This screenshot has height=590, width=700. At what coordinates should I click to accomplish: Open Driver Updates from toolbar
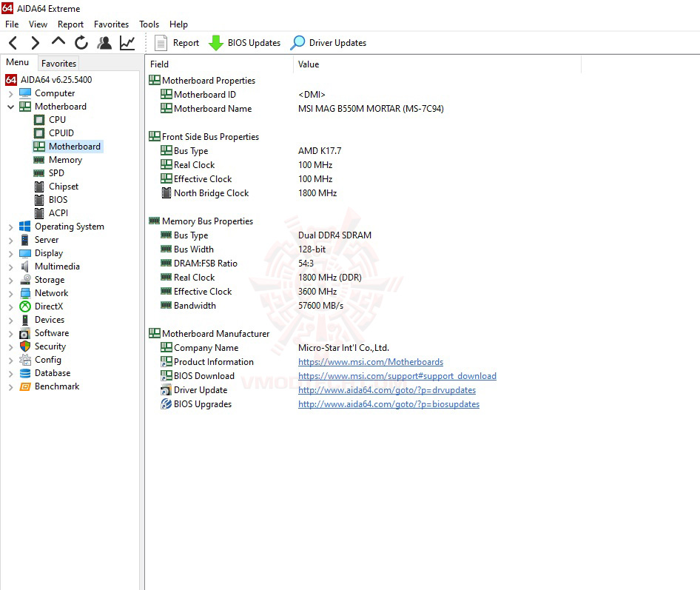[328, 43]
